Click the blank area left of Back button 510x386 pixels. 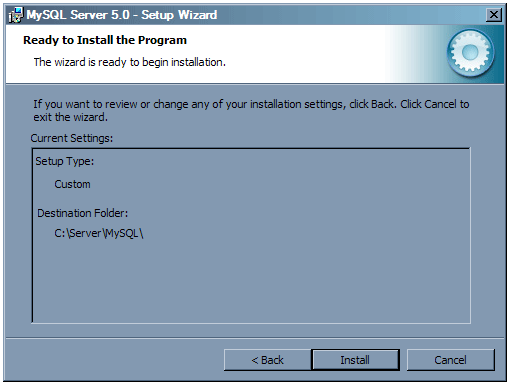coord(115,360)
